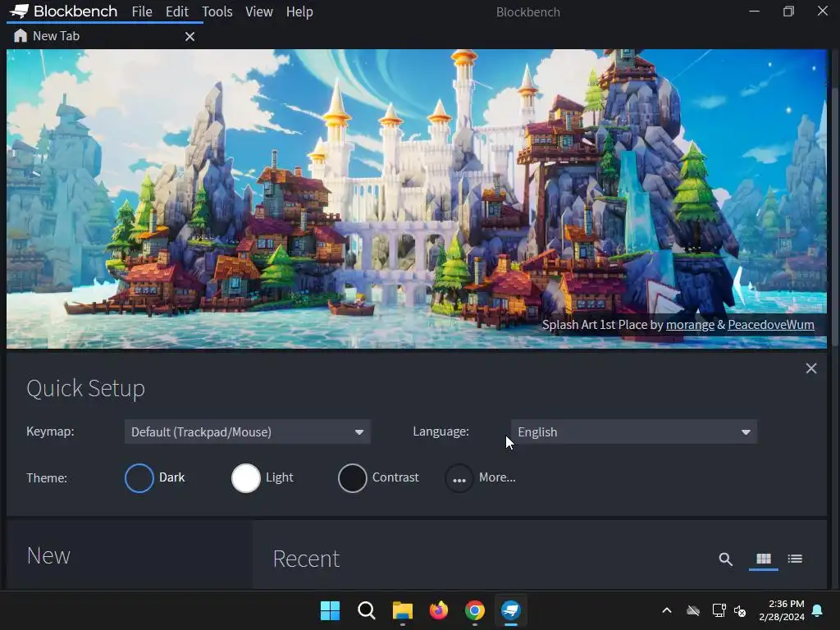Open the Edit menu
Image resolution: width=840 pixels, height=630 pixels.
coord(177,11)
